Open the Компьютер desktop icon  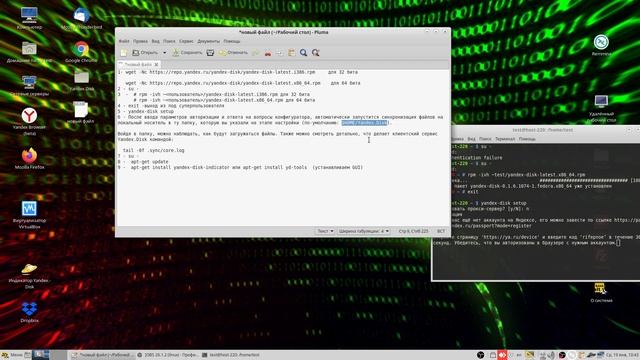(29, 18)
